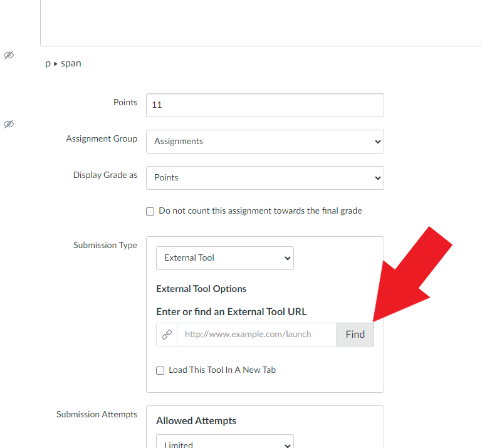Screen dimensions: 482x448
Task: Click the 'Submission Attempts' label
Action: (x=97, y=415)
